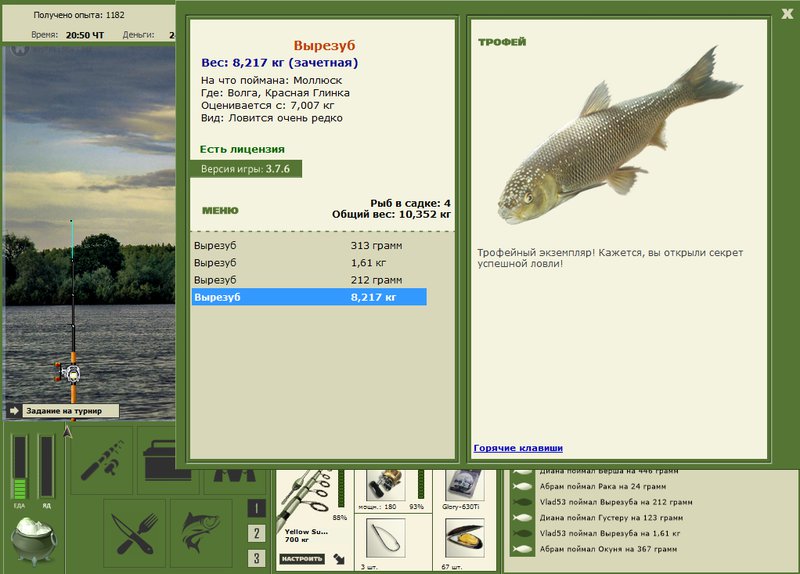Switch to tackle slot 3
The image size is (800, 574).
point(257,558)
